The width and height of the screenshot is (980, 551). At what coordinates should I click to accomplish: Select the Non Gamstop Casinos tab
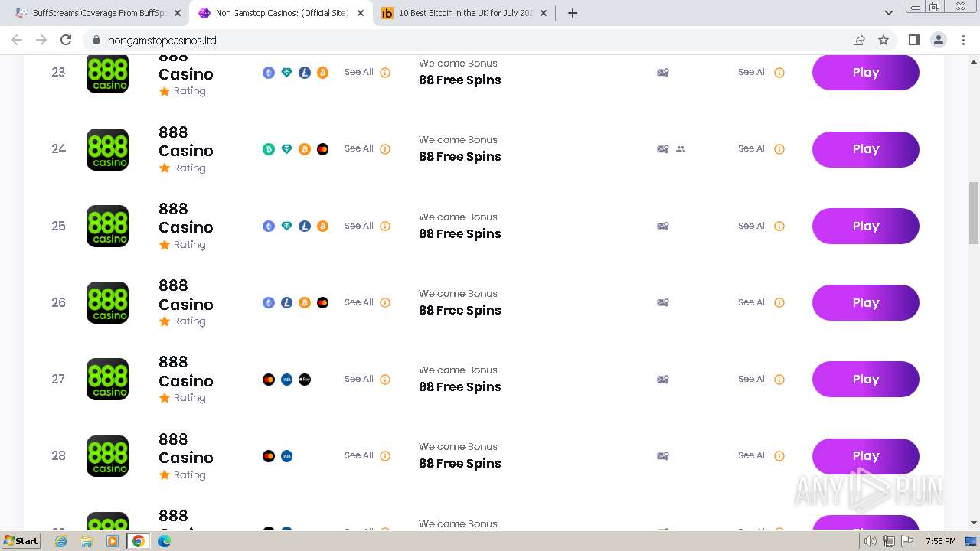pyautogui.click(x=281, y=13)
